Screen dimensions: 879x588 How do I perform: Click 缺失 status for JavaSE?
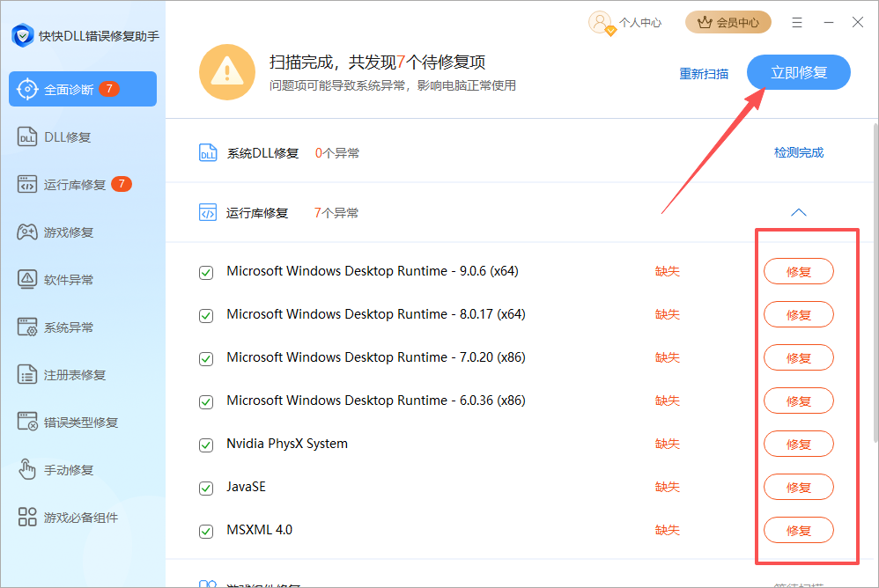coord(667,487)
